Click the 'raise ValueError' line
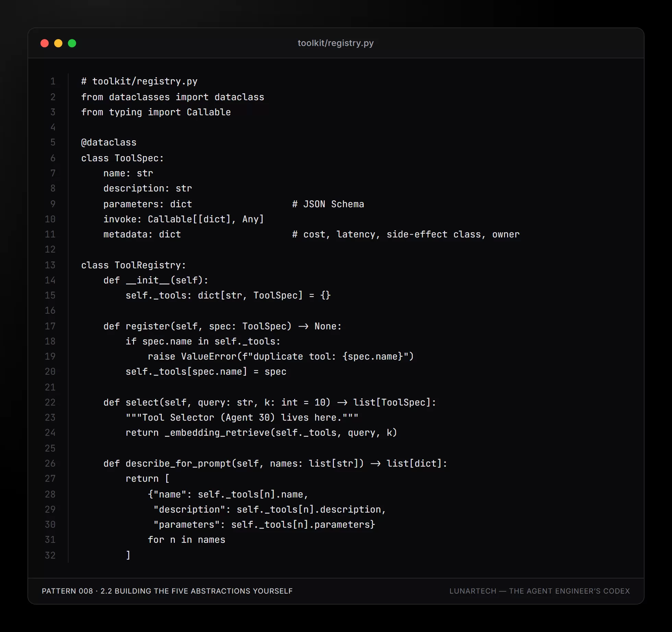The image size is (672, 632). click(x=281, y=356)
